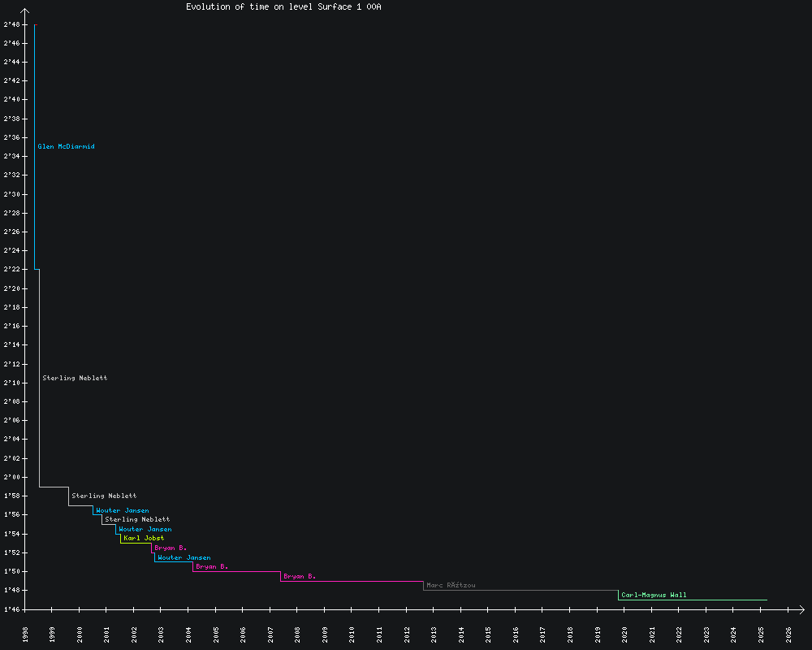This screenshot has height=650, width=812.
Task: Select the 1'46 y-axis tick label
Action: tap(11, 609)
